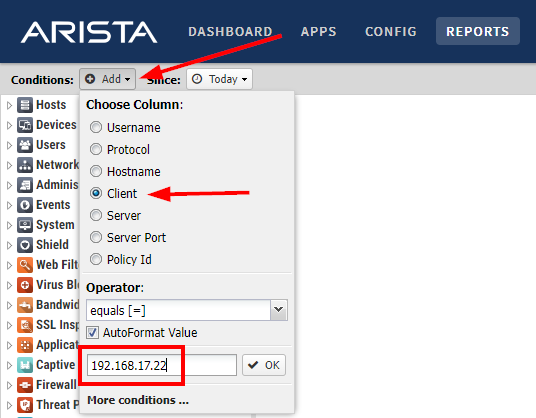Click the Shield app icon
Image resolution: width=536 pixels, height=418 pixels.
[25, 245]
